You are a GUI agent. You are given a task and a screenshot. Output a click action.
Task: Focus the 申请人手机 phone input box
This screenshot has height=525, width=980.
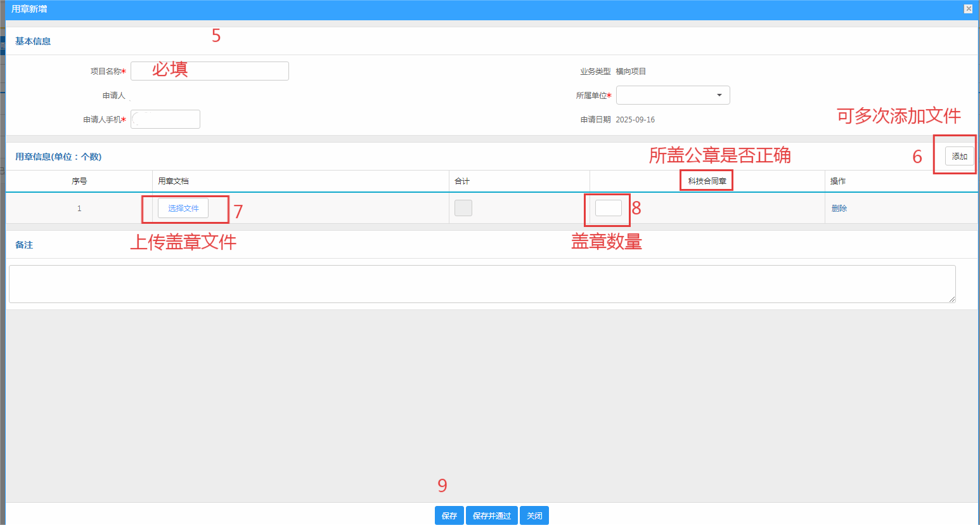pos(165,119)
